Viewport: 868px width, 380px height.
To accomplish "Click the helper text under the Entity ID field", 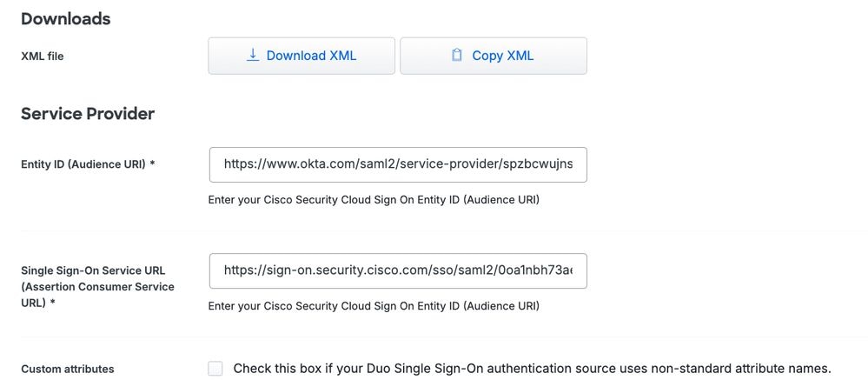I will (x=374, y=200).
